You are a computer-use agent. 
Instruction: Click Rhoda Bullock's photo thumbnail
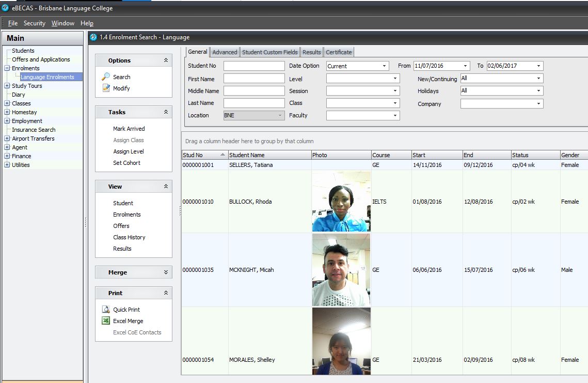click(x=341, y=202)
